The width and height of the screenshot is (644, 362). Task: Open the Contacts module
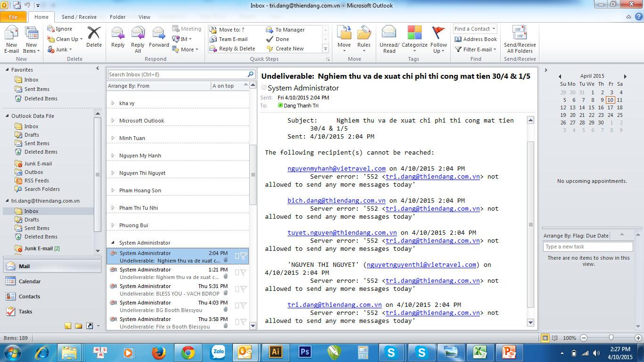pyautogui.click(x=52, y=296)
